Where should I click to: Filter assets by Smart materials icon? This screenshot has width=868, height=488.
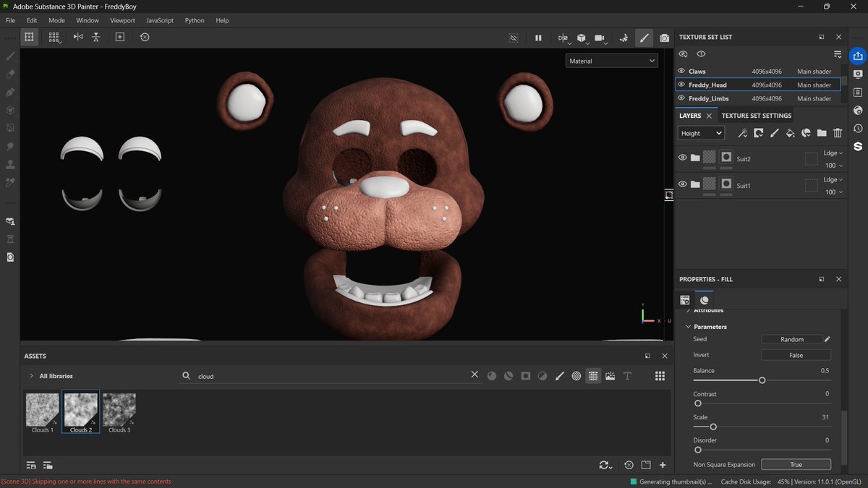coord(509,376)
